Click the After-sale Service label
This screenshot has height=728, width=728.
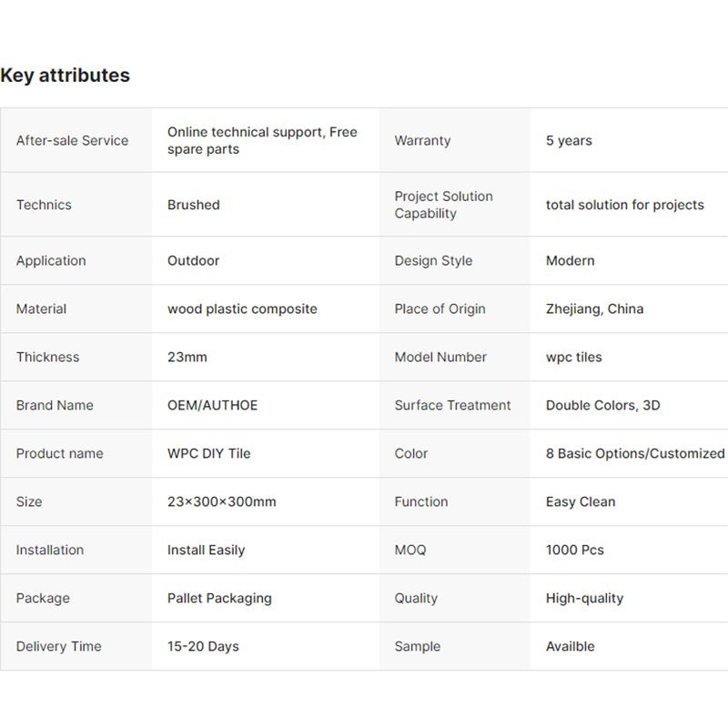pos(72,140)
